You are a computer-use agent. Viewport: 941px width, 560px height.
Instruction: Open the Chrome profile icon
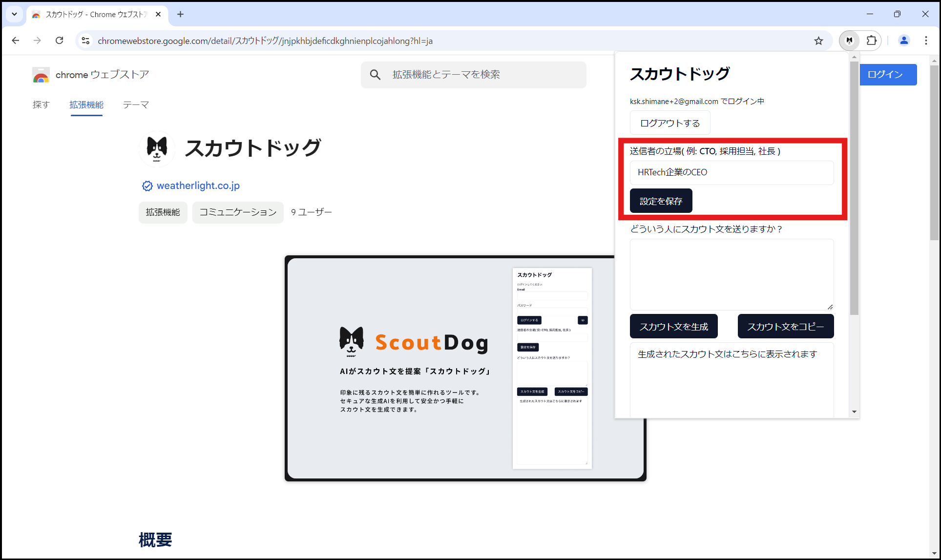coord(904,41)
